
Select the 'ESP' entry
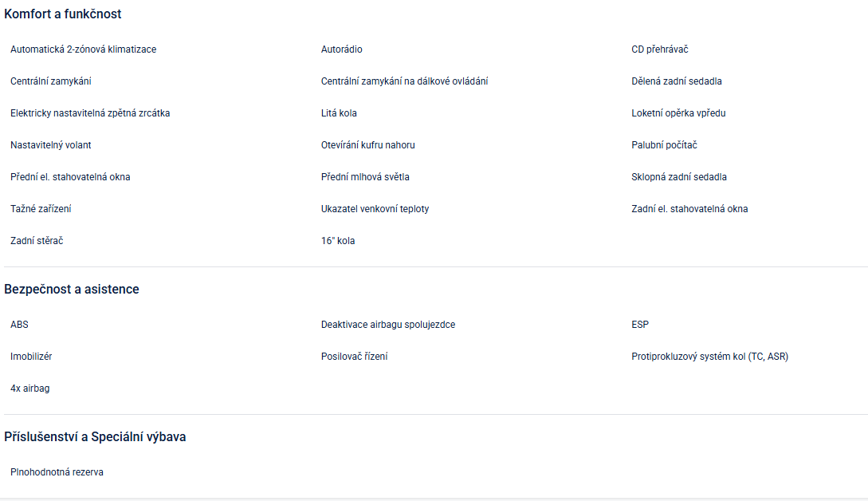pyautogui.click(x=640, y=325)
